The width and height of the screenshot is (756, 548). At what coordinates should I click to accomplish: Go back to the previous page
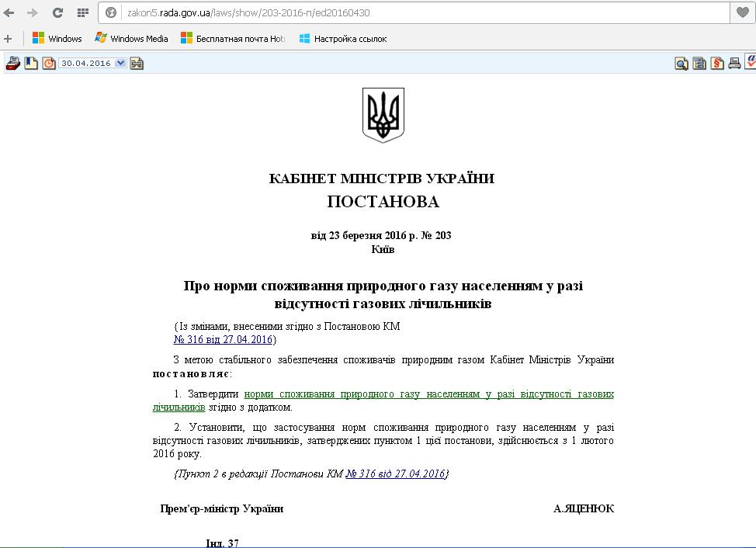[9, 12]
